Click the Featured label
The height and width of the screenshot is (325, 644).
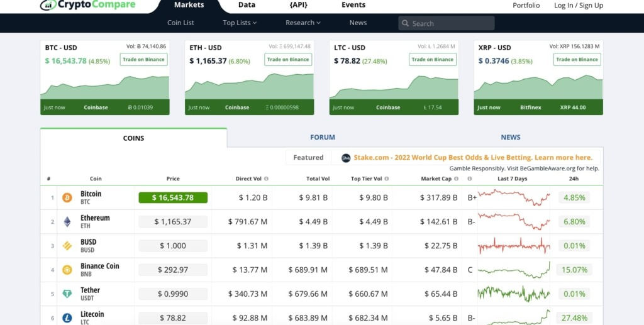[x=308, y=158]
